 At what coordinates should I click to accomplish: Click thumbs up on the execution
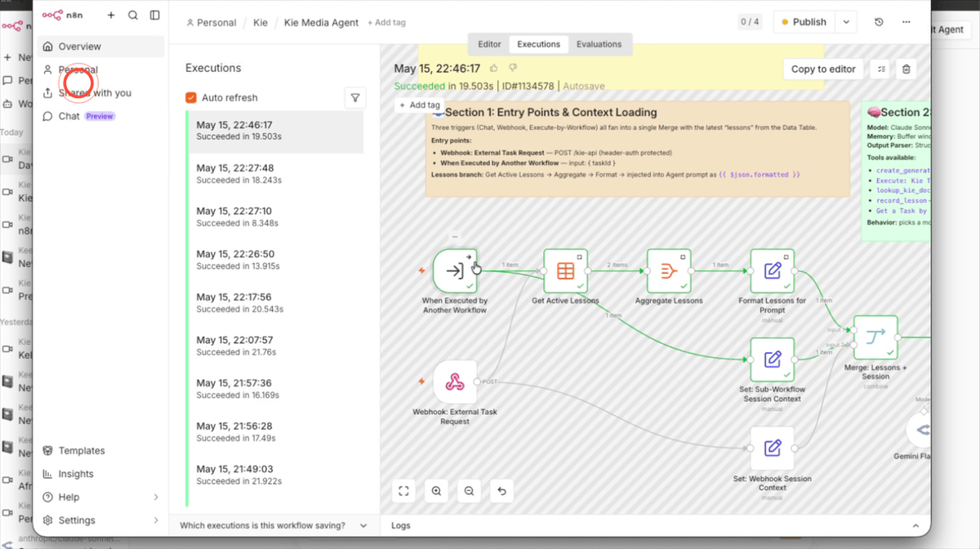(494, 69)
